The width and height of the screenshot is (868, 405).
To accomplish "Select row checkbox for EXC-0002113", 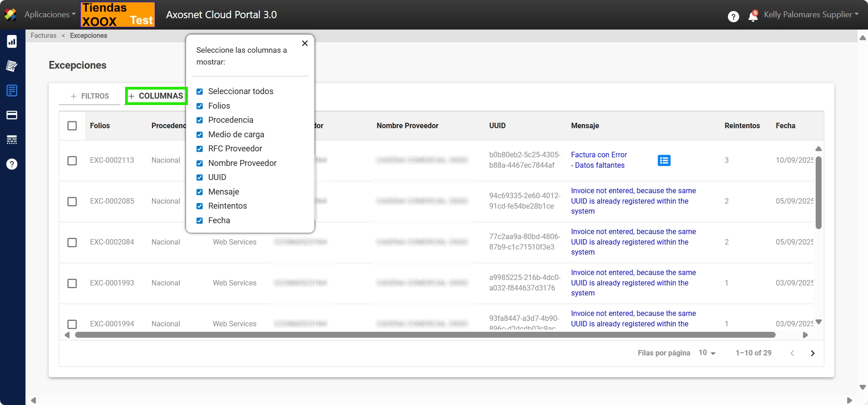I will click(72, 160).
